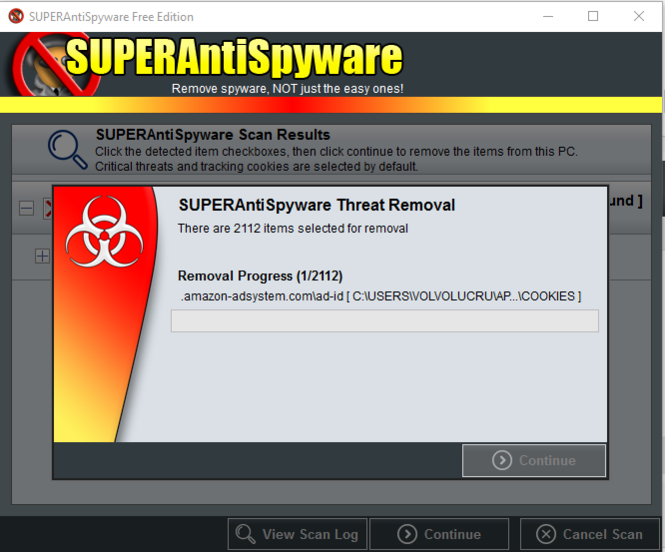Click the amazon-adsystem.com cookie path text
Viewport: 665px width, 552px height.
[x=380, y=296]
